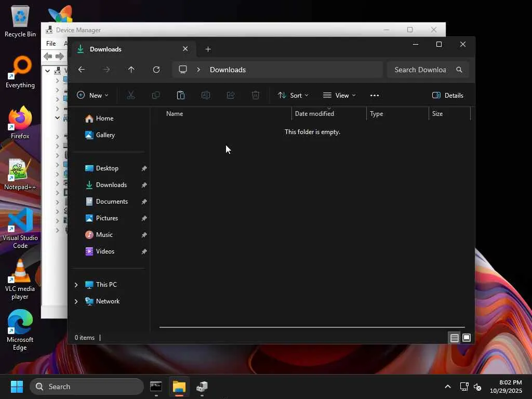Screen dimensions: 532x399
Task: Click Downloads in the address bar
Action: tap(228, 70)
